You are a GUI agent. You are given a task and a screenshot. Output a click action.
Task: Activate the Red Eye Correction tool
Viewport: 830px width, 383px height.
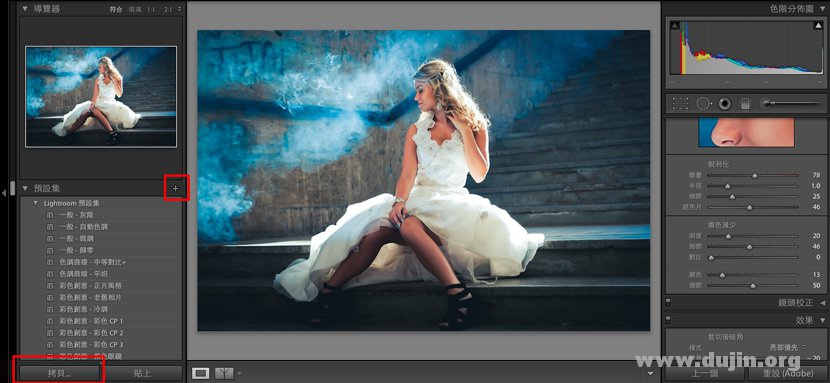[x=725, y=104]
